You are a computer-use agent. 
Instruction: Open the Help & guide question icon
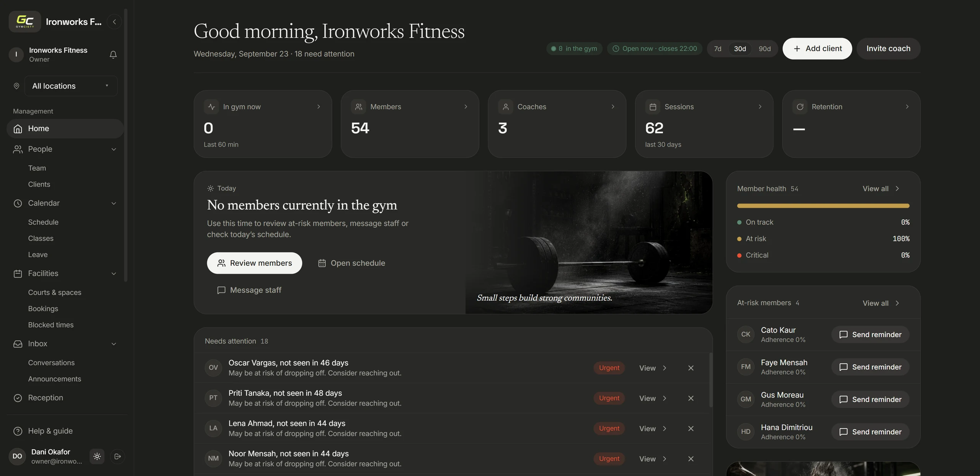pyautogui.click(x=18, y=431)
